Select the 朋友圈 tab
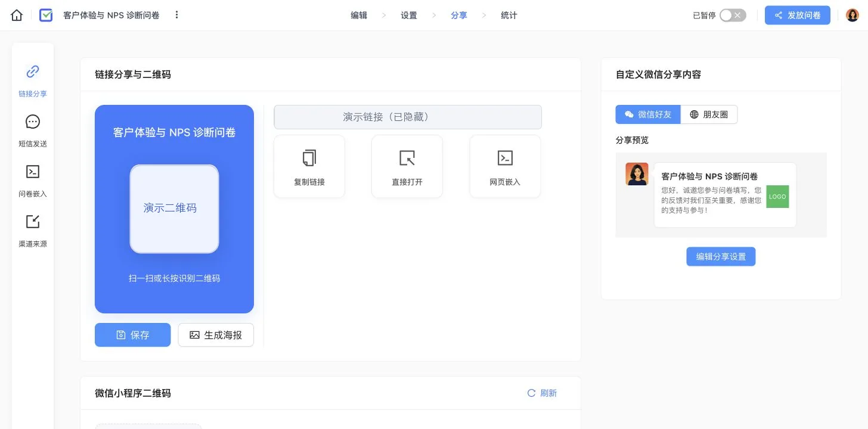The height and width of the screenshot is (429, 868). click(x=709, y=114)
